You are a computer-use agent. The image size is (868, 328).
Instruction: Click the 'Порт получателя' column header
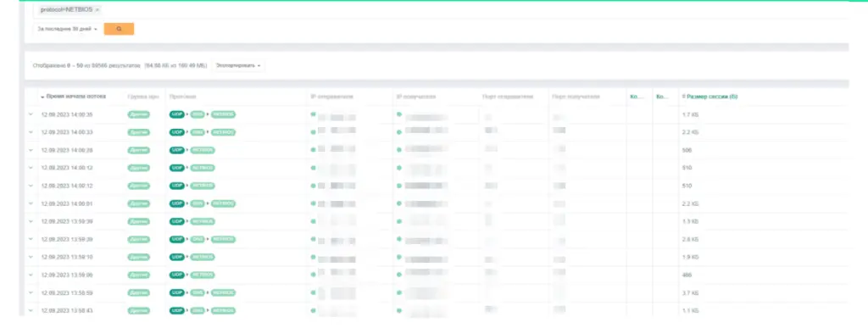click(576, 97)
